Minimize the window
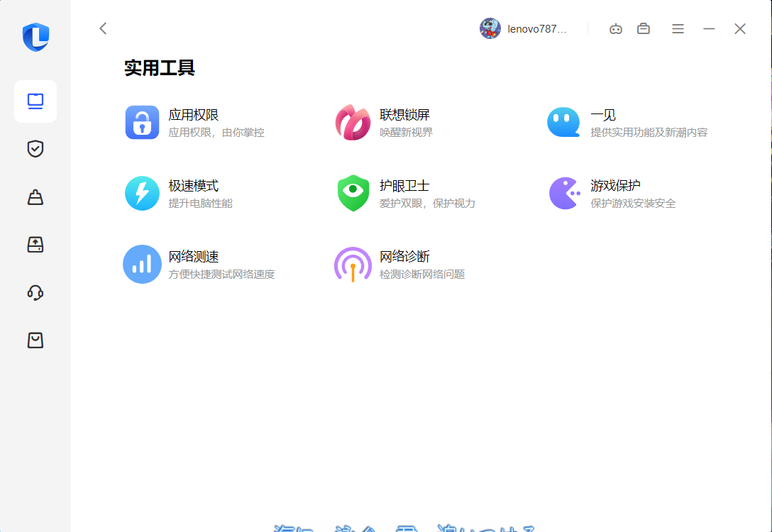This screenshot has height=532, width=772. point(709,29)
